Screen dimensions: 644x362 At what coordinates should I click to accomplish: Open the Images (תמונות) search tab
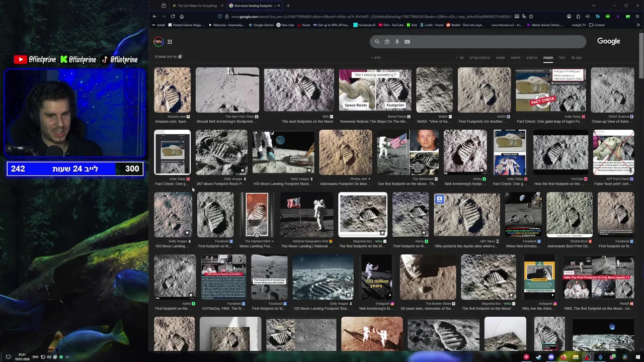[x=548, y=58]
